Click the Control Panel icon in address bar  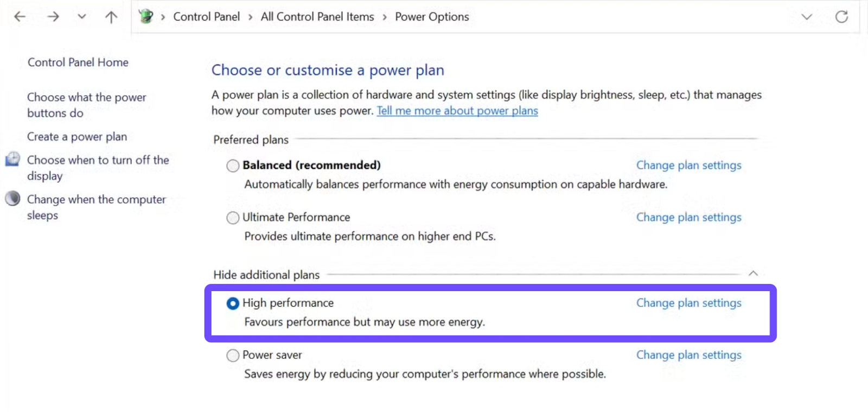pyautogui.click(x=146, y=16)
